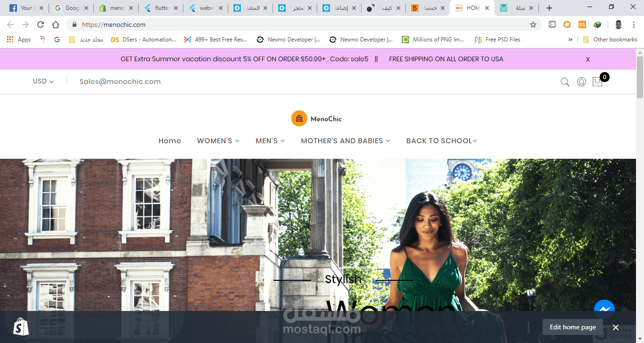
Task: Open the account profile icon
Action: (x=581, y=82)
